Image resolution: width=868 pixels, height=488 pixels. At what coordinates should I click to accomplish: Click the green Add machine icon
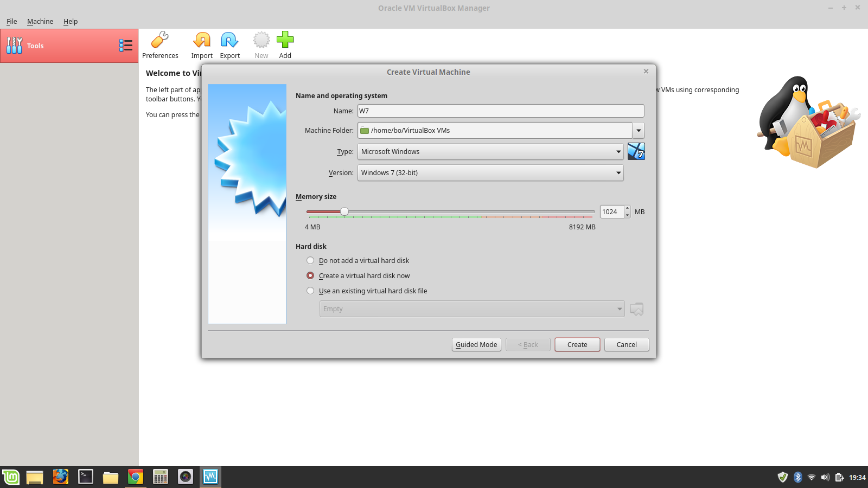click(x=285, y=40)
